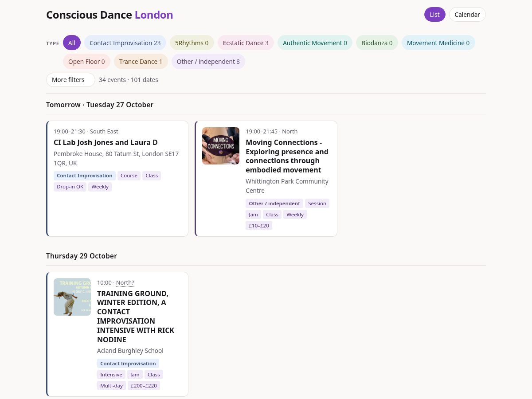The height and width of the screenshot is (399, 532).
Task: Open CI Lab Josh Jones and Laura D event
Action: [106, 142]
